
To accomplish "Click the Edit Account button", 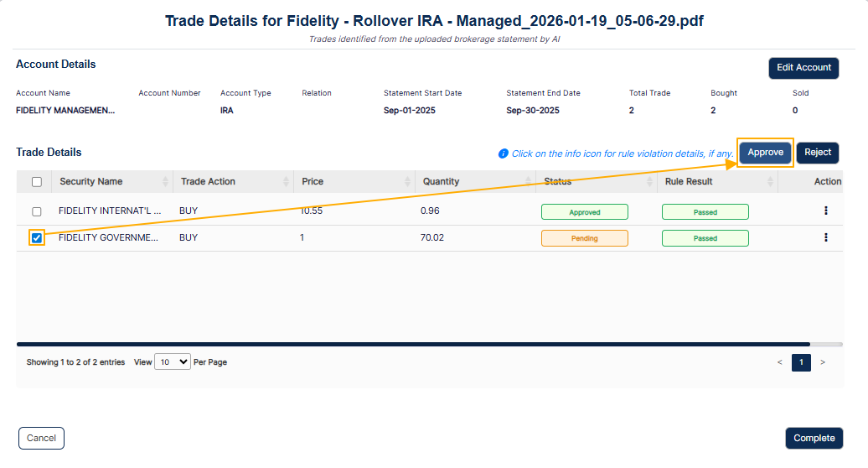I will point(803,68).
